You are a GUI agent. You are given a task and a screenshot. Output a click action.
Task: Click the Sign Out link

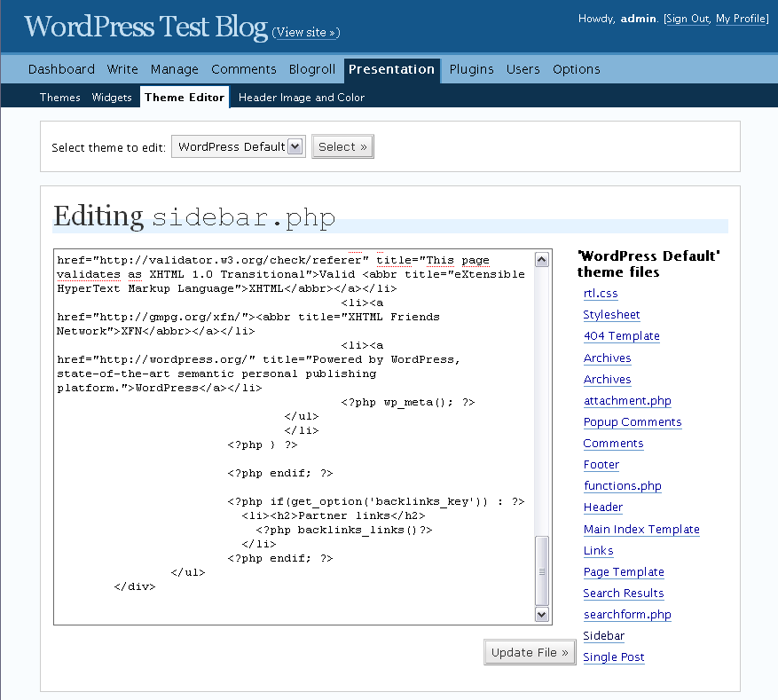click(x=688, y=19)
